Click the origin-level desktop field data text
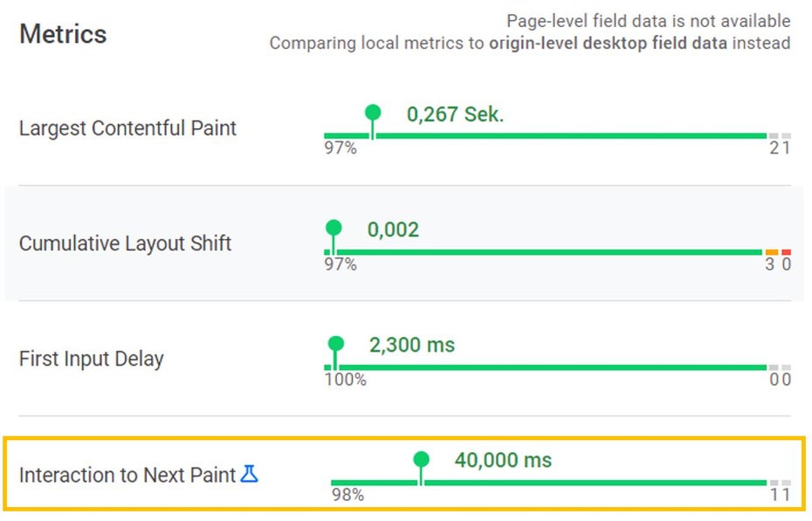812x521 pixels. coord(608,44)
